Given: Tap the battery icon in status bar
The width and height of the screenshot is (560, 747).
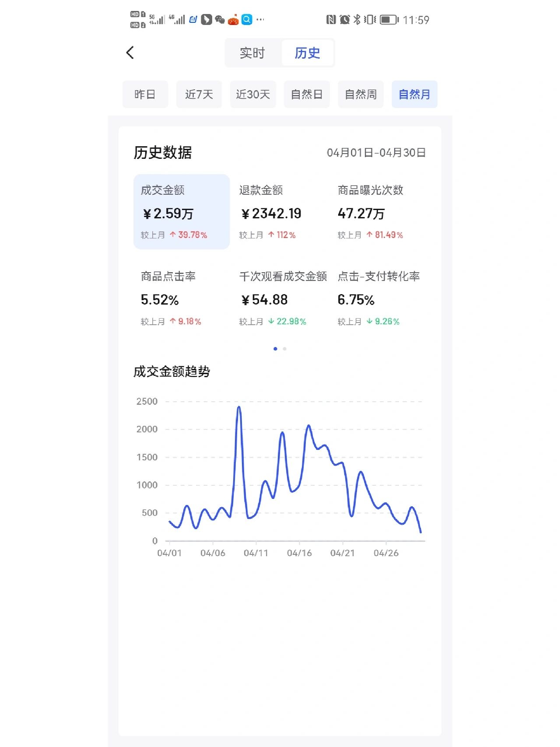Looking at the screenshot, I should coord(389,20).
